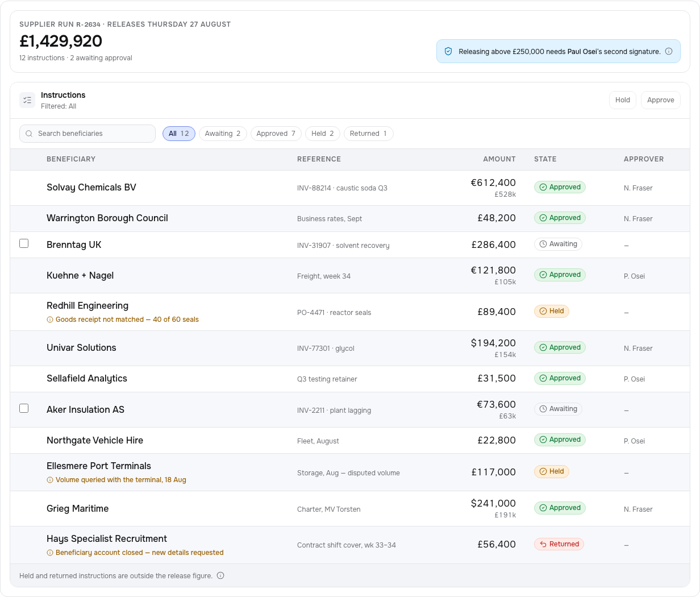Show Returned 1 instructions
700x597 pixels.
tap(368, 134)
